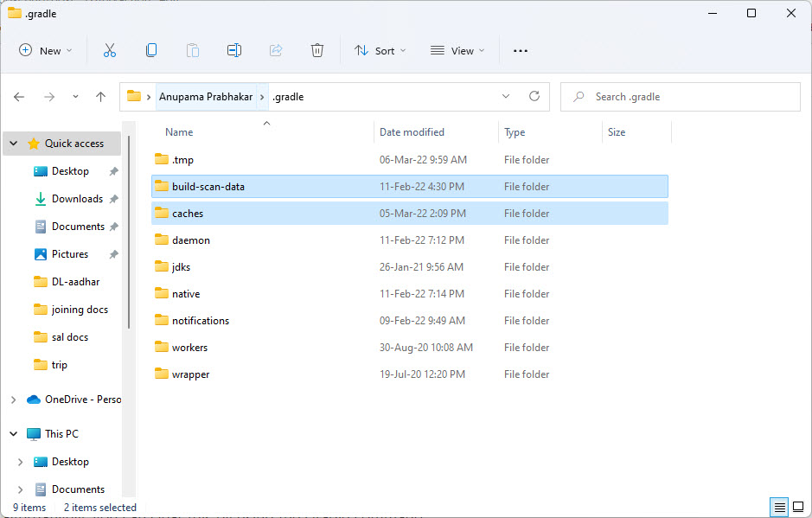Expand Documents under This PC

[x=20, y=489]
